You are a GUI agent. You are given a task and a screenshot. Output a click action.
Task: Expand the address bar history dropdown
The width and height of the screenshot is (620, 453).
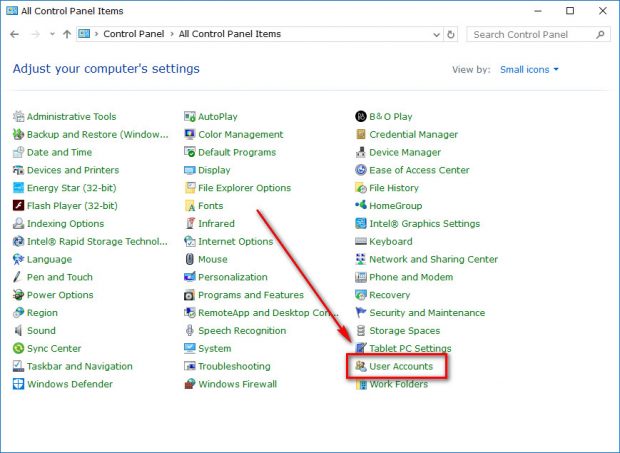tap(437, 35)
